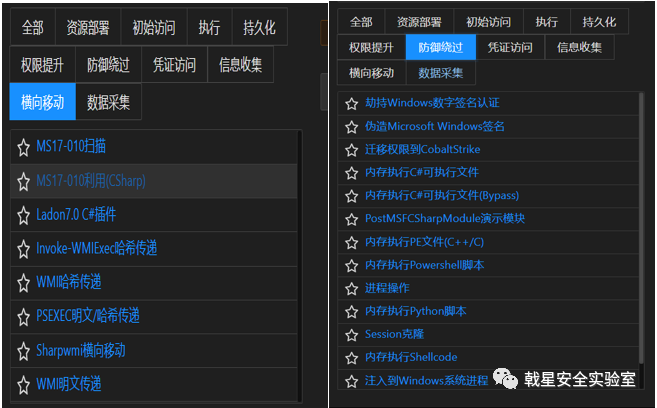Viewport: 657px width, 408px height.
Task: Switch to 凭证访问 tab in right panel
Action: click(x=510, y=47)
